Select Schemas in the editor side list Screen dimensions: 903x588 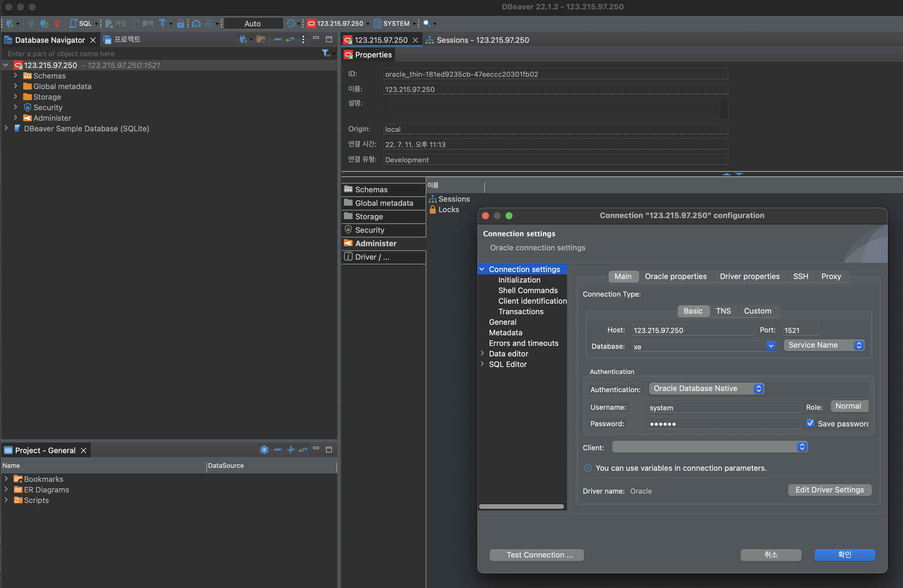pos(383,189)
